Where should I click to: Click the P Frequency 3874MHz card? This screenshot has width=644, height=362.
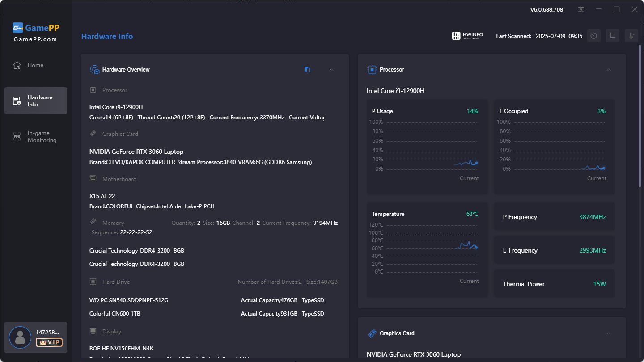click(554, 217)
